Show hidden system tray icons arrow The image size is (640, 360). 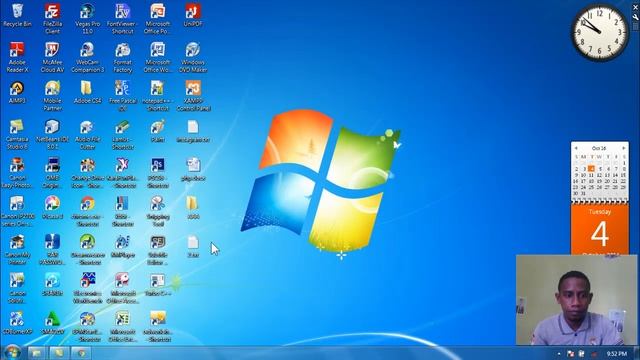pyautogui.click(x=559, y=353)
